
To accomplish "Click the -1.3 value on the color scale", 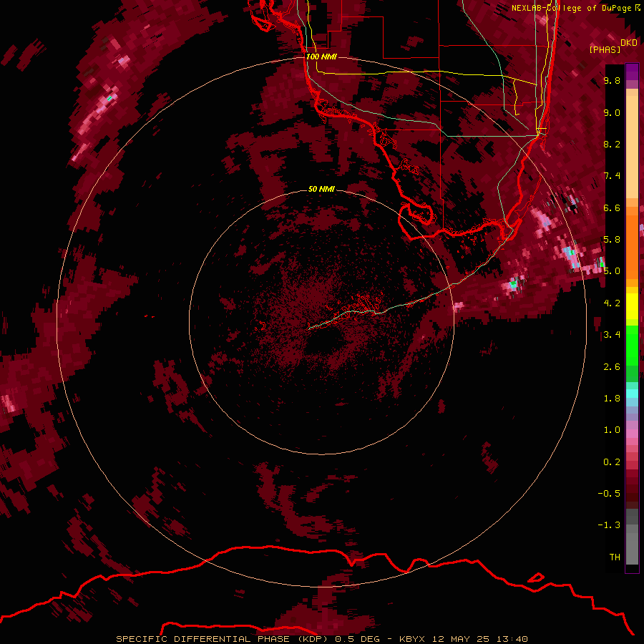I will 609,525.
